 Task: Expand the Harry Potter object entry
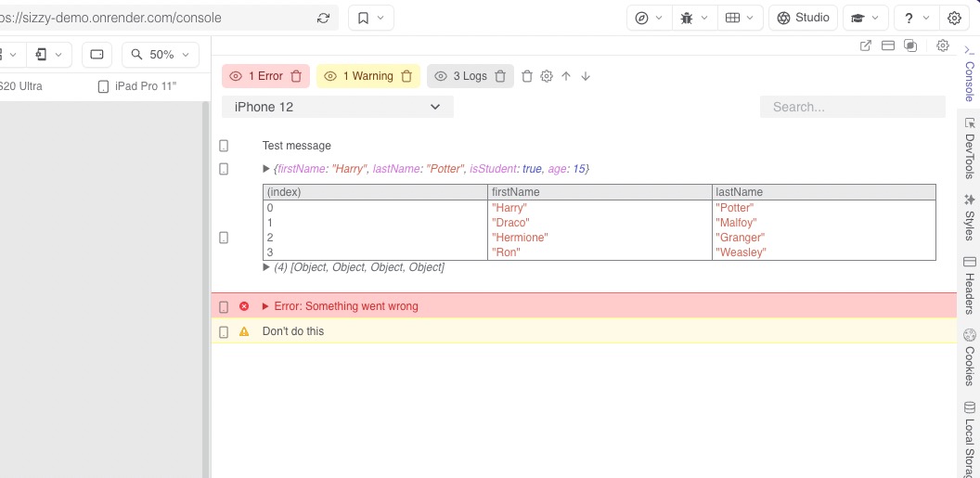pos(267,169)
